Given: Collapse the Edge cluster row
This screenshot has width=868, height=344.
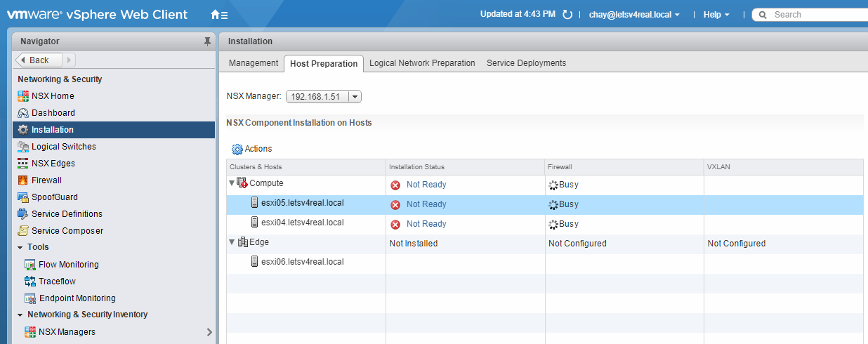Looking at the screenshot, I should point(232,242).
